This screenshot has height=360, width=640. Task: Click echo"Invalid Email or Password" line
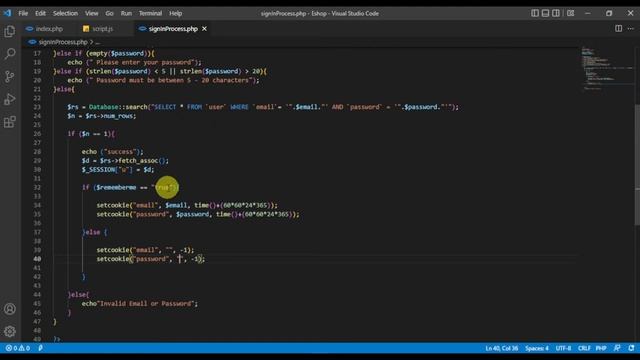tap(140, 303)
